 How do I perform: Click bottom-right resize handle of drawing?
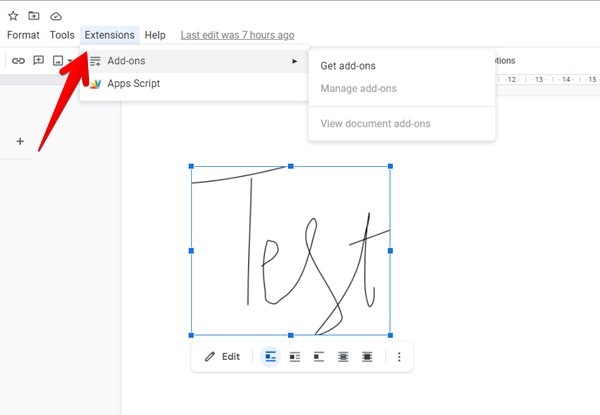point(390,335)
